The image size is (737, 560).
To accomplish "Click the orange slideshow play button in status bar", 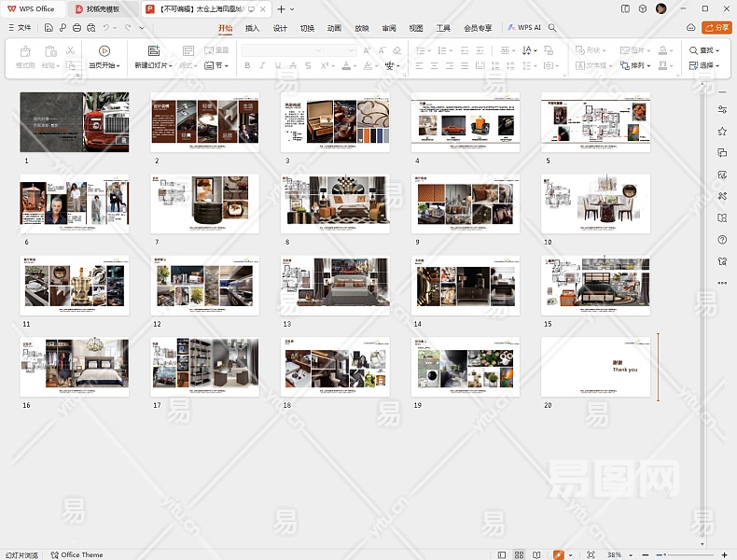I will [x=558, y=554].
